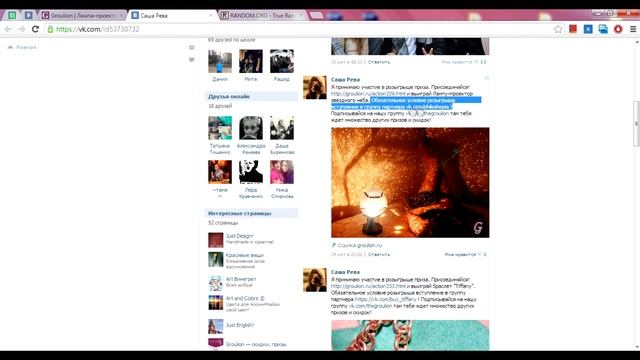Open the Красивые вещи page

(x=244, y=255)
